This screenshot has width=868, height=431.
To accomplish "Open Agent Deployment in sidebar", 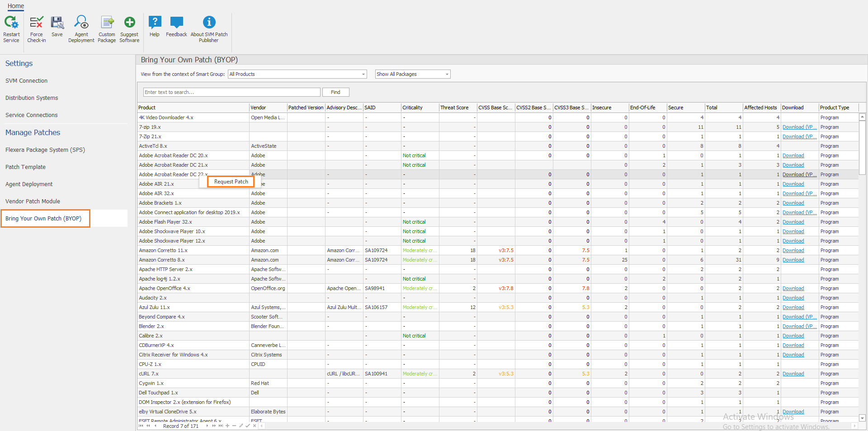I will click(x=29, y=184).
